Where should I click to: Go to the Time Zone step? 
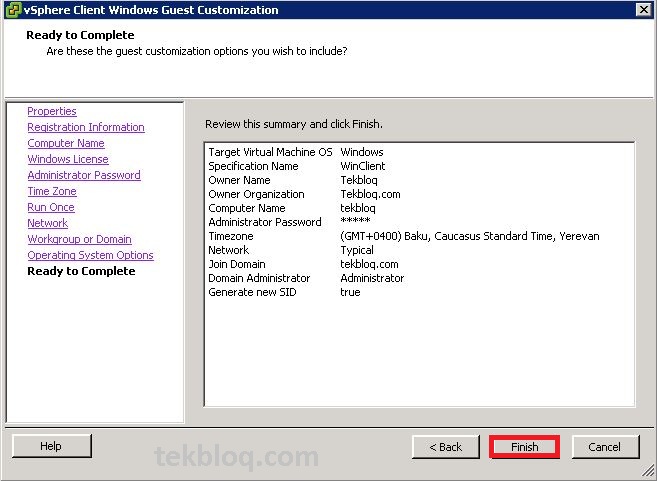click(52, 191)
